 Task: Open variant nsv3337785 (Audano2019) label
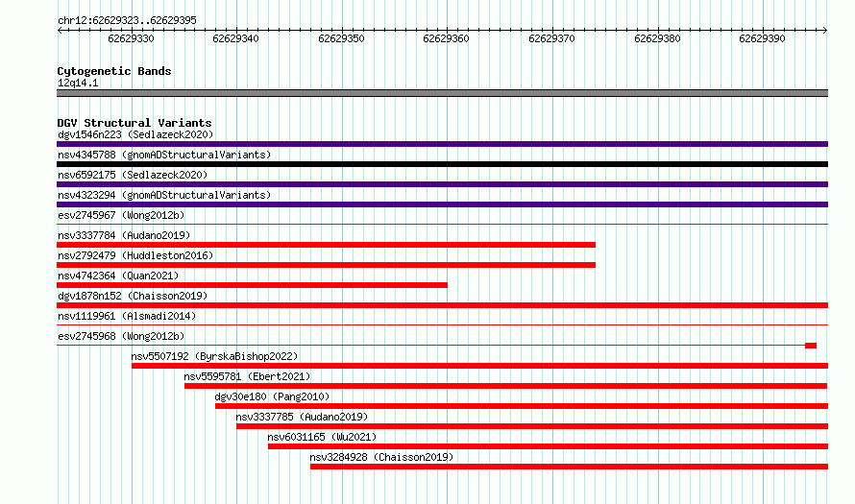tap(302, 417)
